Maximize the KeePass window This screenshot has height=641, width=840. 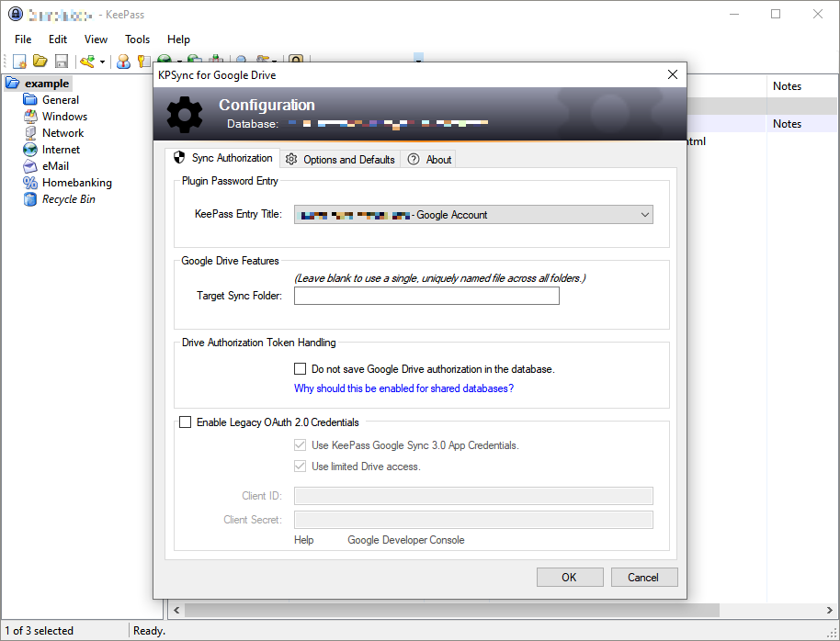click(776, 14)
